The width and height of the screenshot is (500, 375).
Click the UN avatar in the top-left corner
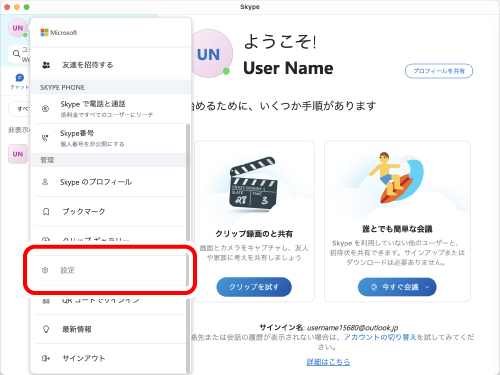click(17, 28)
